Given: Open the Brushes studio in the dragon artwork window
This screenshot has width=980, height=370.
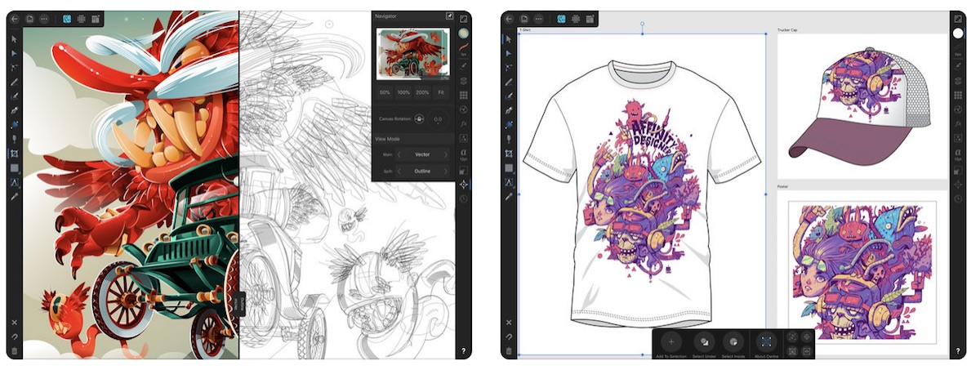Looking at the screenshot, I should (x=463, y=65).
